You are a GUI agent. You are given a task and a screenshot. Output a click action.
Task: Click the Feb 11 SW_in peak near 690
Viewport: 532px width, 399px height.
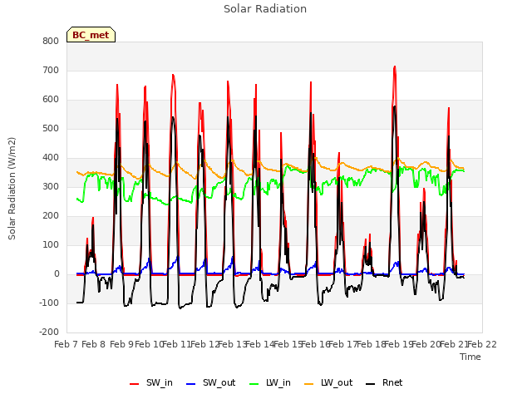click(173, 75)
